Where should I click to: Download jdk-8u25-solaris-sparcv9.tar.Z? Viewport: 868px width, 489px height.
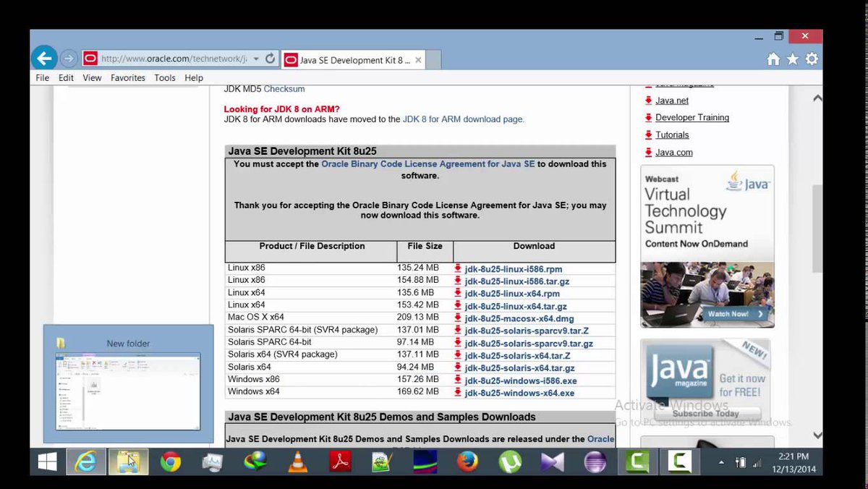coord(527,331)
